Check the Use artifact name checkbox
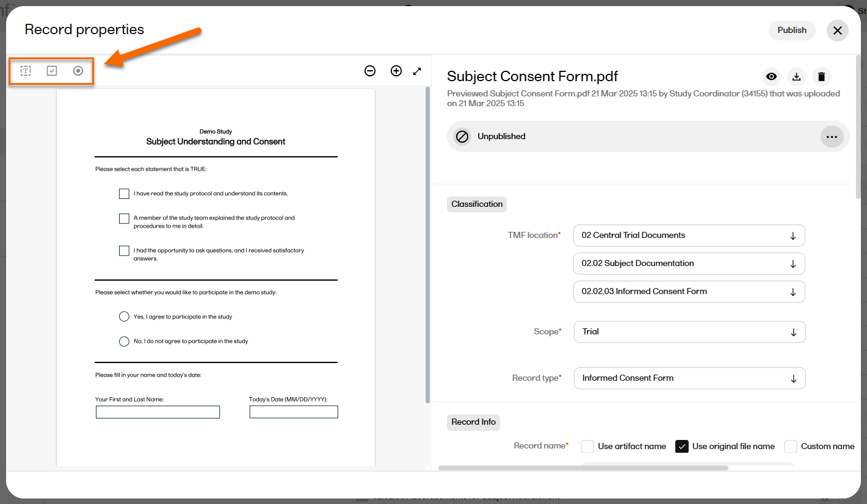Image resolution: width=867 pixels, height=504 pixels. [x=587, y=447]
